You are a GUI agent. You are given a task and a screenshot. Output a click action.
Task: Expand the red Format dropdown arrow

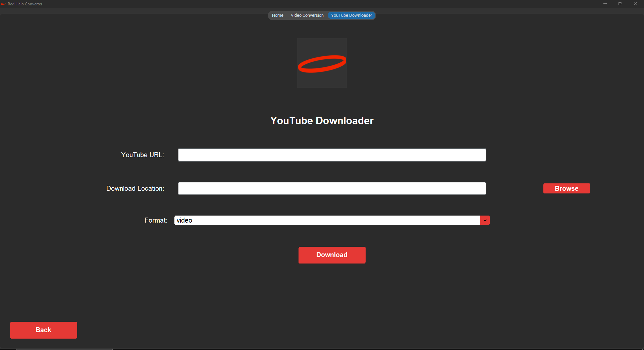coord(485,220)
